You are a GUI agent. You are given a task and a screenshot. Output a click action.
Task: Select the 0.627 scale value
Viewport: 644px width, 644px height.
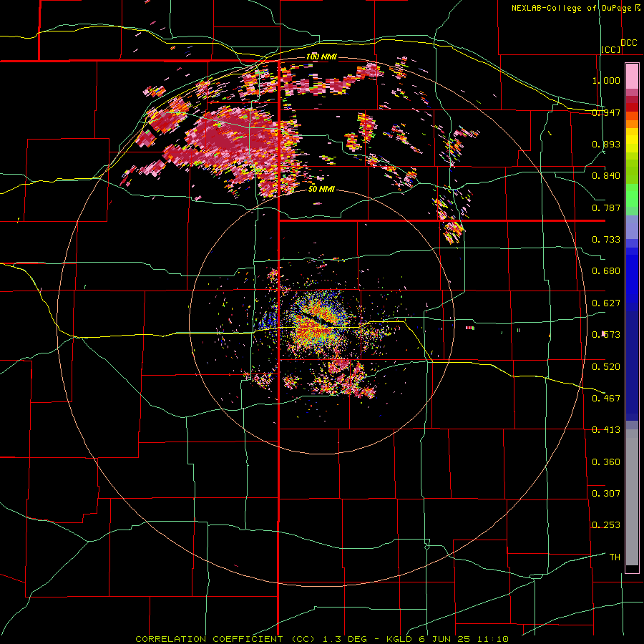tap(606, 303)
